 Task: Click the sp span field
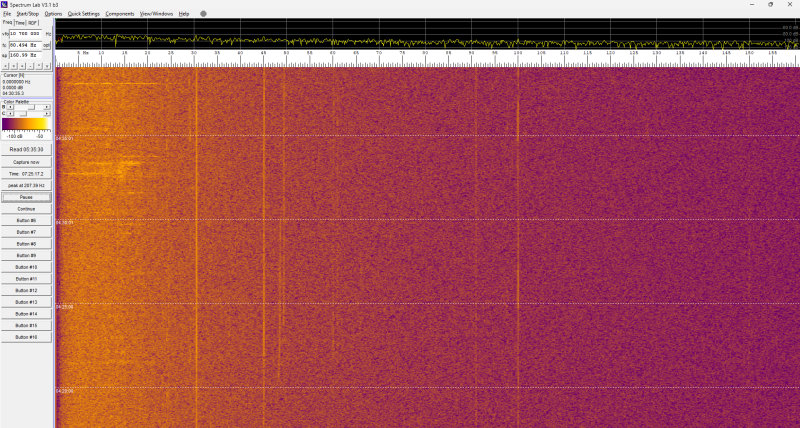[x=26, y=55]
